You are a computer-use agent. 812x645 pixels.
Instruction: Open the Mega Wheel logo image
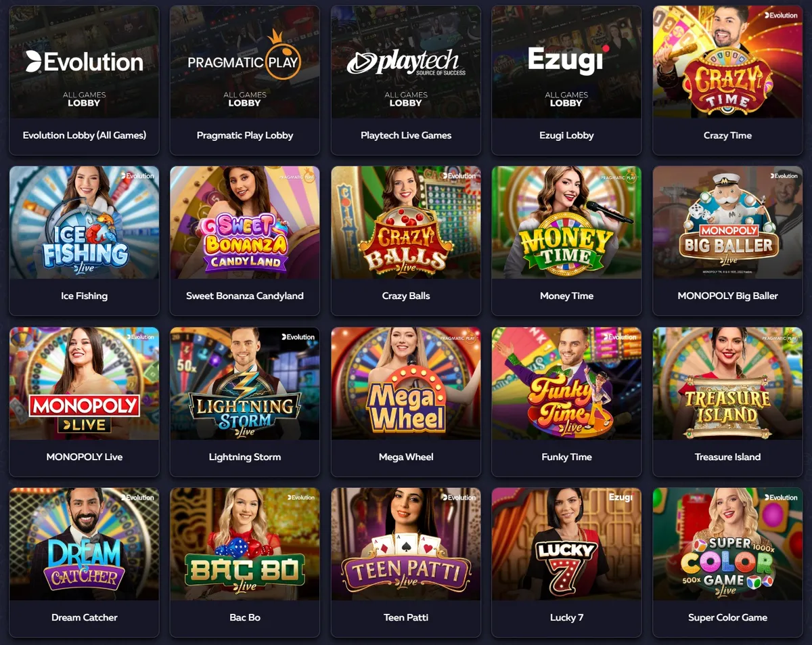click(406, 384)
